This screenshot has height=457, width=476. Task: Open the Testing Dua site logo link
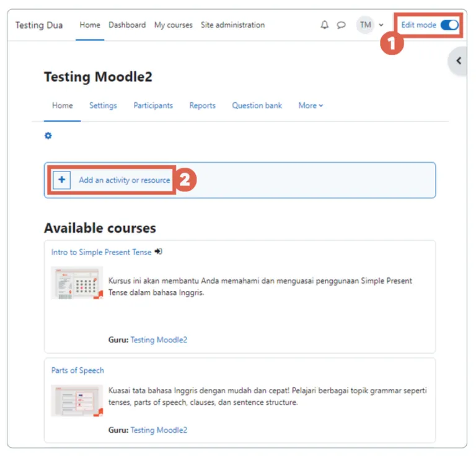coord(39,25)
